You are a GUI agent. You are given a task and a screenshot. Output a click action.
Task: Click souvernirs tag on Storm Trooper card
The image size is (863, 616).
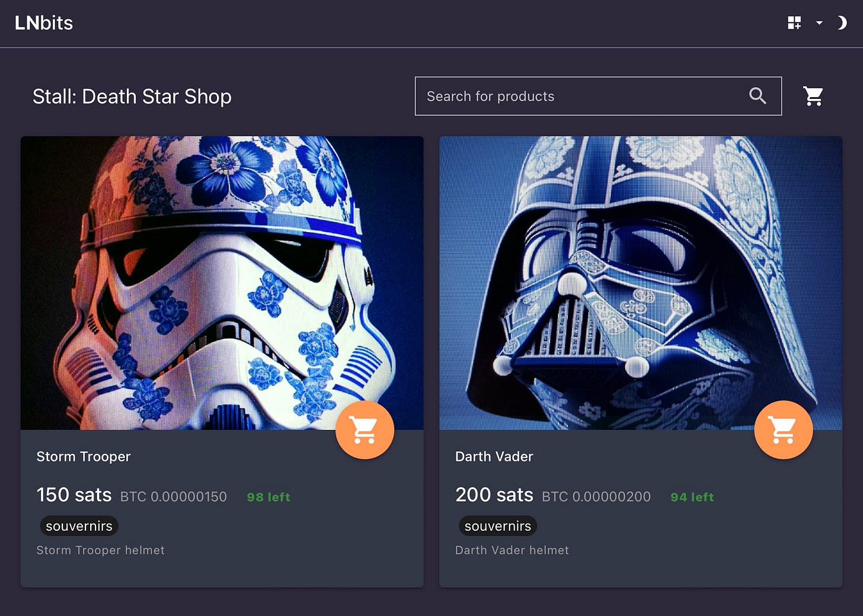pyautogui.click(x=79, y=526)
